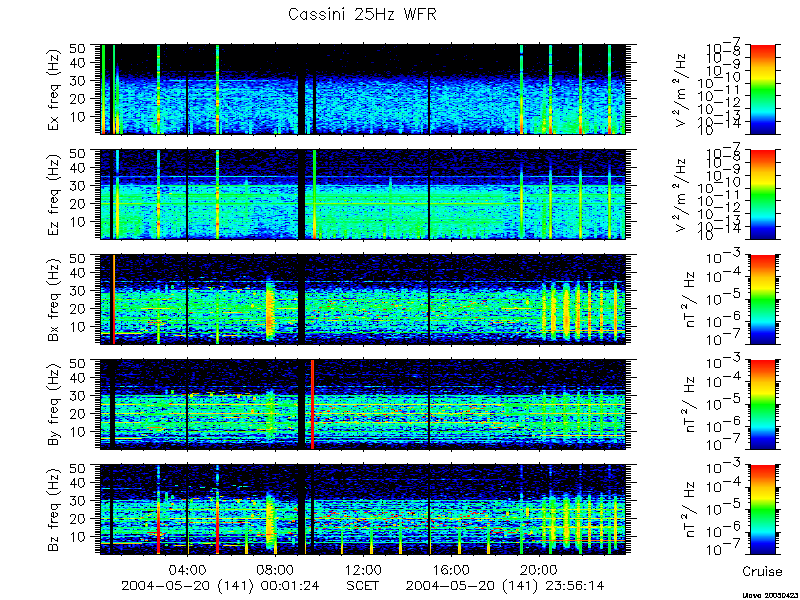This screenshot has height=600, width=800.
Task: Select the "Bz freq (Hz)" axis label
Action: pos(55,510)
